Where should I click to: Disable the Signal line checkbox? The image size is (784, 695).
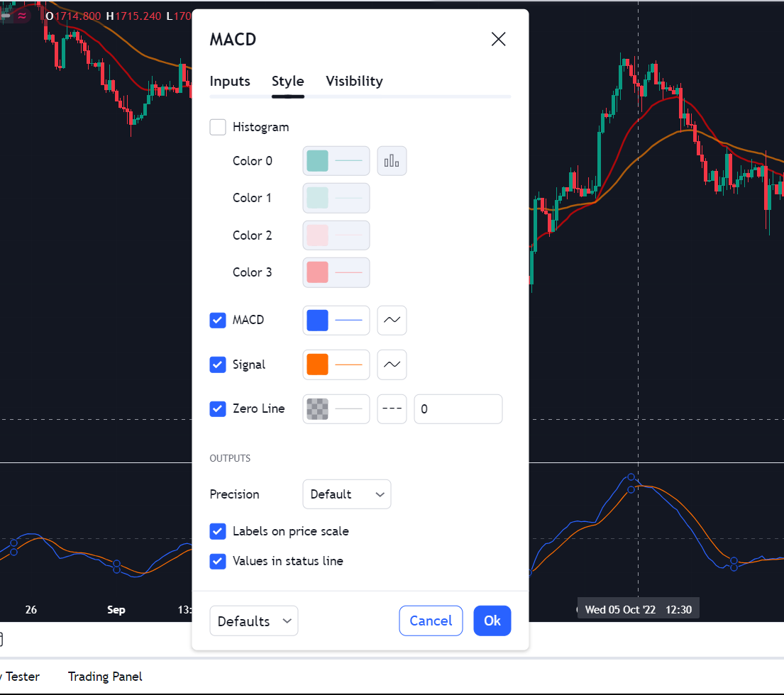(x=218, y=365)
